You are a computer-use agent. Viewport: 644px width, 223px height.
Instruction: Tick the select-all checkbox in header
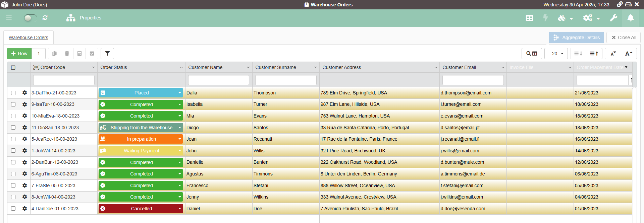tap(13, 67)
